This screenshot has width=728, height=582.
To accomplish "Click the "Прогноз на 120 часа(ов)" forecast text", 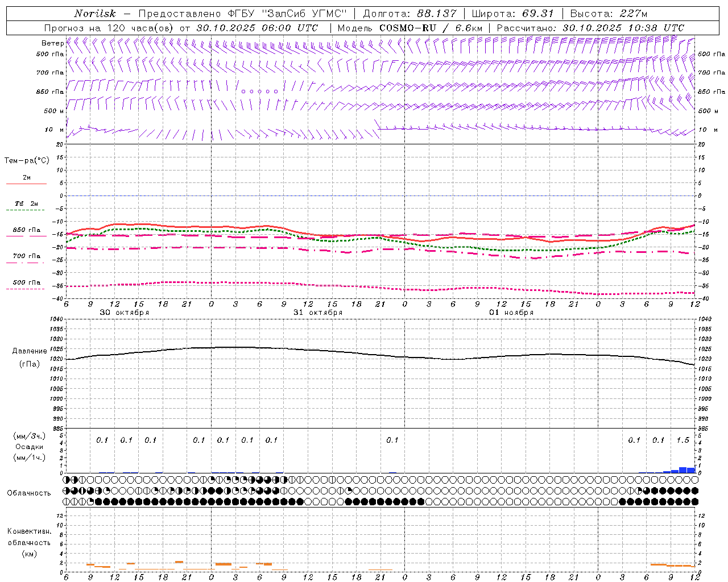I will point(110,28).
